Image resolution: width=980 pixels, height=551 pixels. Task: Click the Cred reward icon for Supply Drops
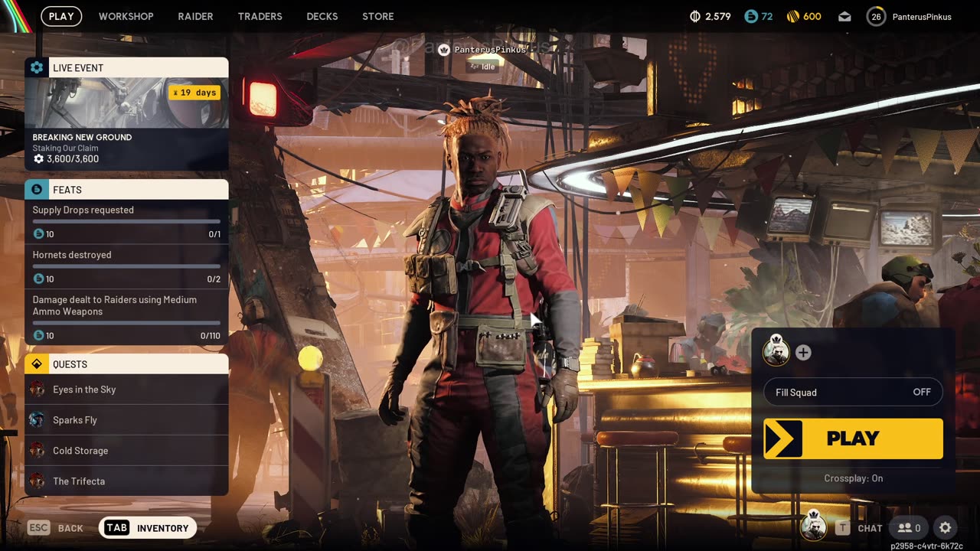pyautogui.click(x=38, y=234)
